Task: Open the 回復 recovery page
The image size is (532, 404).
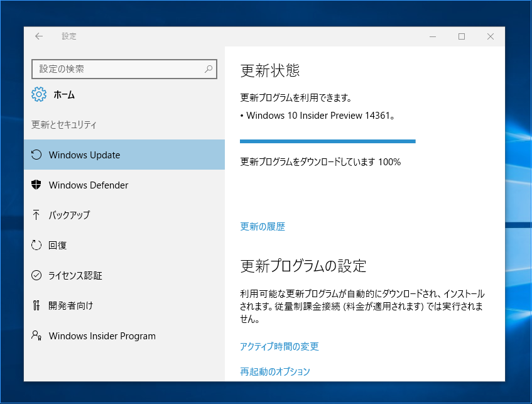Action: [124, 245]
